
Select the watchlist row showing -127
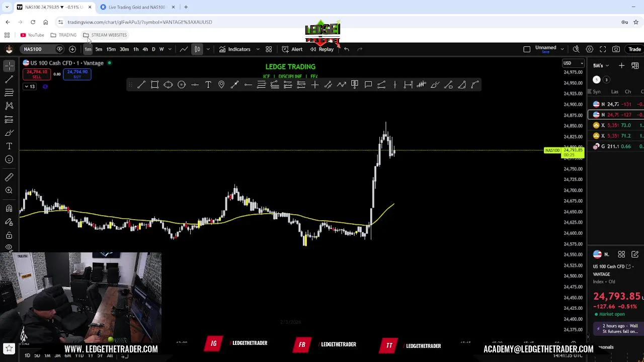coord(616,115)
